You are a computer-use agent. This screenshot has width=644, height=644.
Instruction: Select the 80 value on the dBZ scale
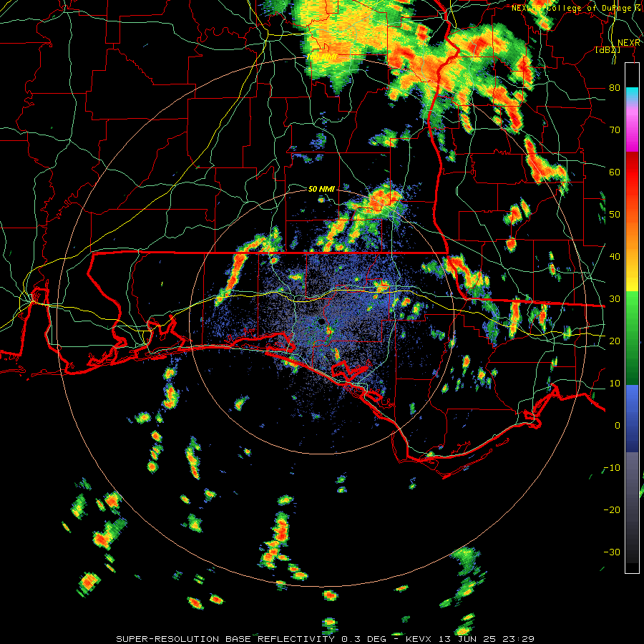615,87
